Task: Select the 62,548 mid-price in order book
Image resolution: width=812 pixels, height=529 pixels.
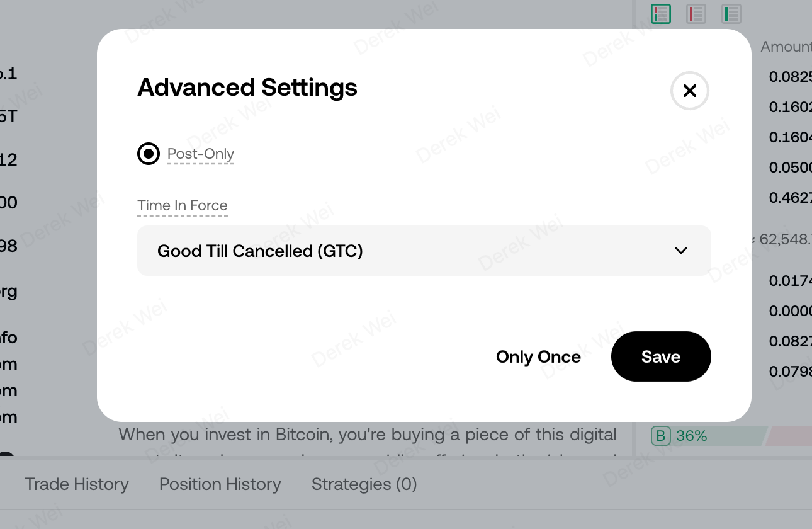Action: pyautogui.click(x=784, y=239)
